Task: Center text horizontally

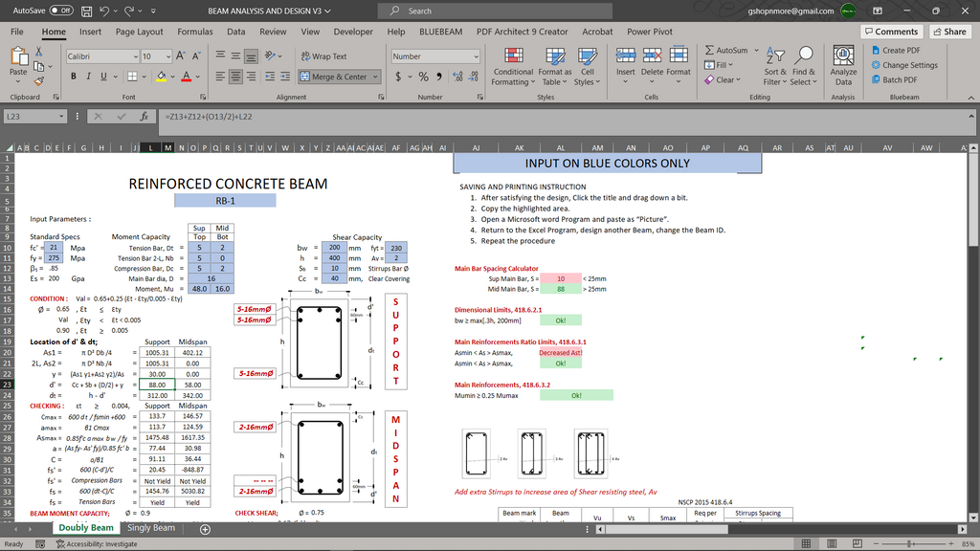Action: (235, 77)
